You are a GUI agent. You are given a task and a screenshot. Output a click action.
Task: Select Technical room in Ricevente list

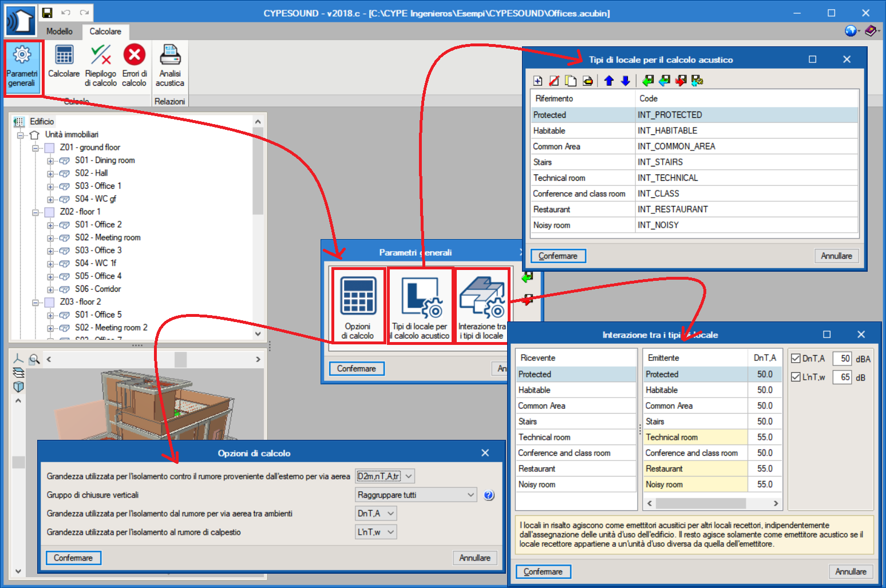click(576, 437)
